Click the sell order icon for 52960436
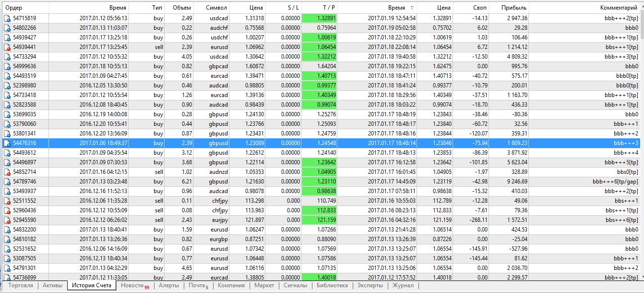Image resolution: width=644 pixels, height=293 pixels. [7, 210]
